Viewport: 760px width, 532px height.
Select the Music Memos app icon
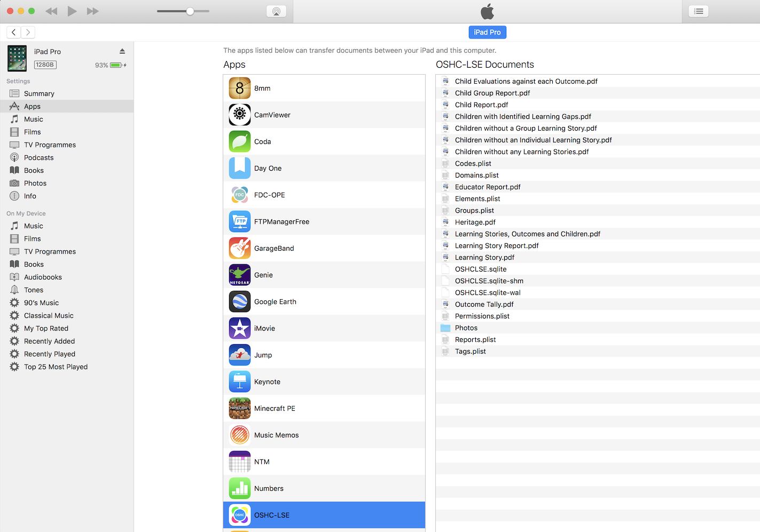pyautogui.click(x=240, y=435)
